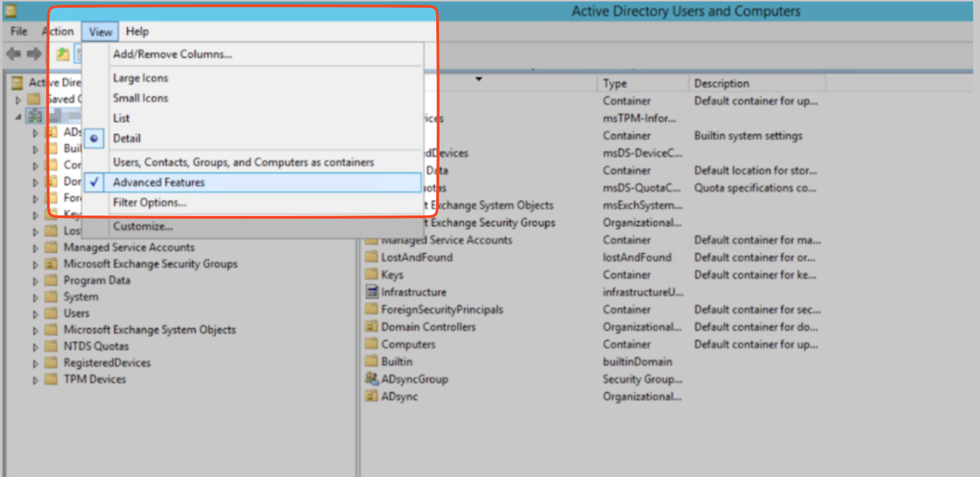Expand the Program Data tree node arrow
Screen dimensions: 980x477
tap(36, 280)
